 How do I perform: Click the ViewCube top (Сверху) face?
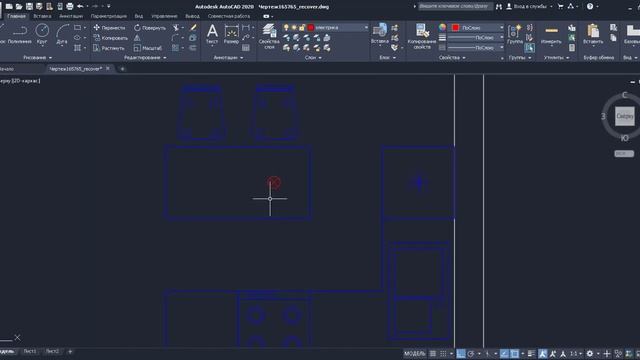coord(624,116)
